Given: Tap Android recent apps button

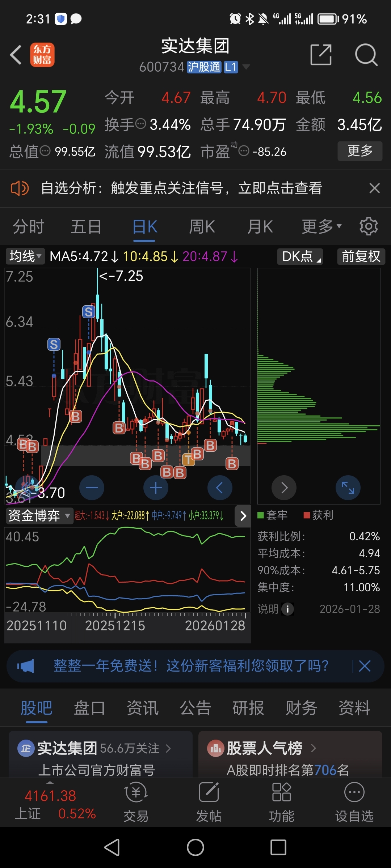Looking at the screenshot, I should click(x=278, y=847).
